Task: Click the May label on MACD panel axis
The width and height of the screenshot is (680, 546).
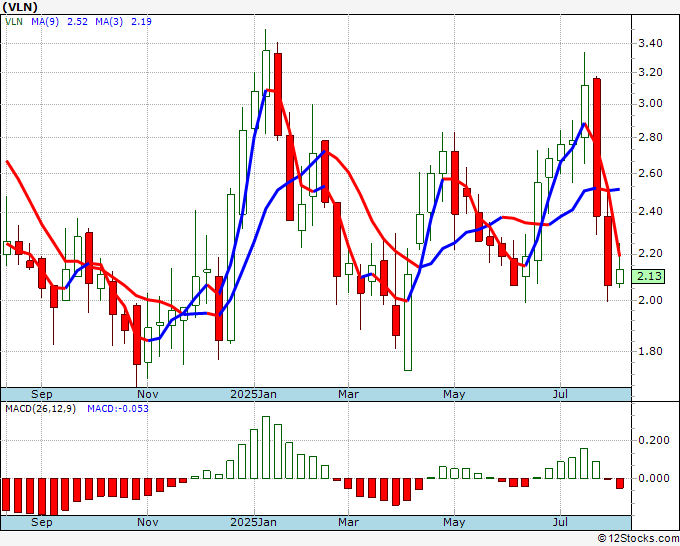Action: (x=454, y=522)
